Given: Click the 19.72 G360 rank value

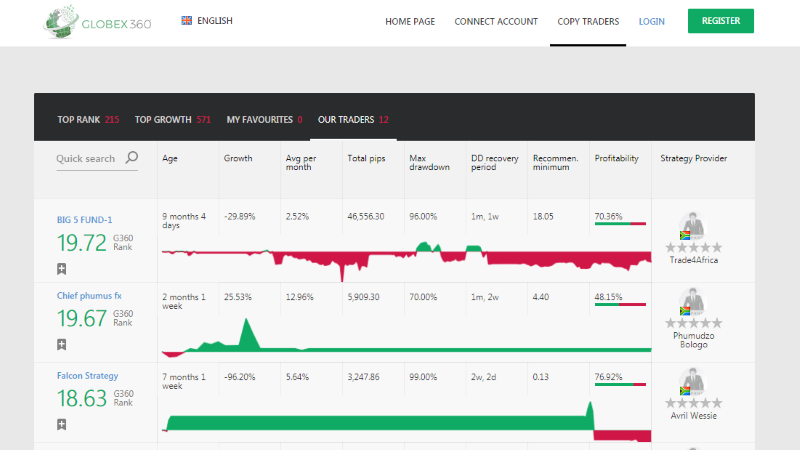Looking at the screenshot, I should click(x=82, y=243).
